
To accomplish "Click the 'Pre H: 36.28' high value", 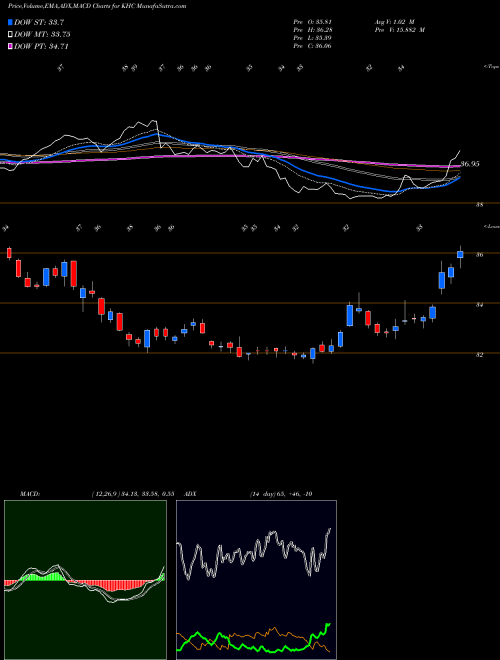I will 312,30.
